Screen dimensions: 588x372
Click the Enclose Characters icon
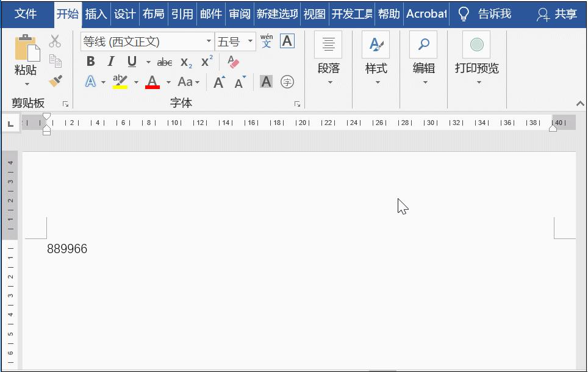tap(287, 82)
